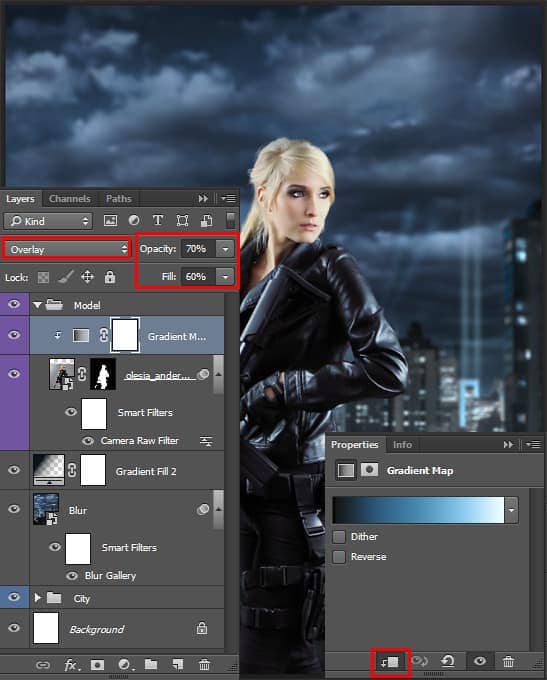Switch to the Info tab
547x680 pixels.
[x=402, y=445]
